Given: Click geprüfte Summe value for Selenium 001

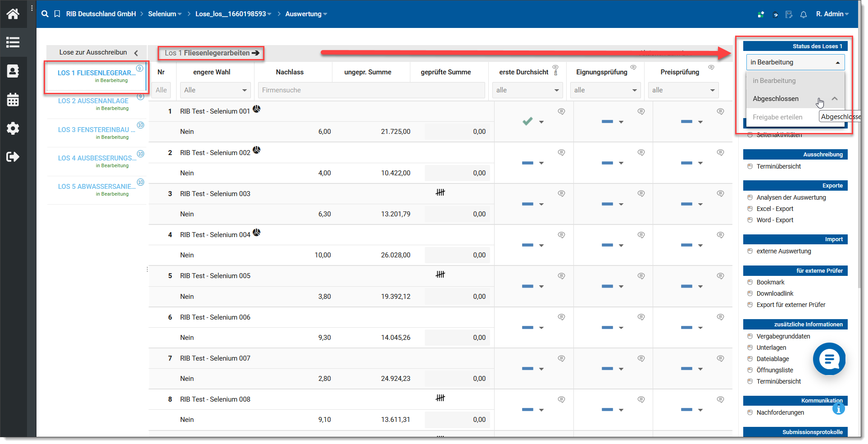Looking at the screenshot, I should point(457,132).
